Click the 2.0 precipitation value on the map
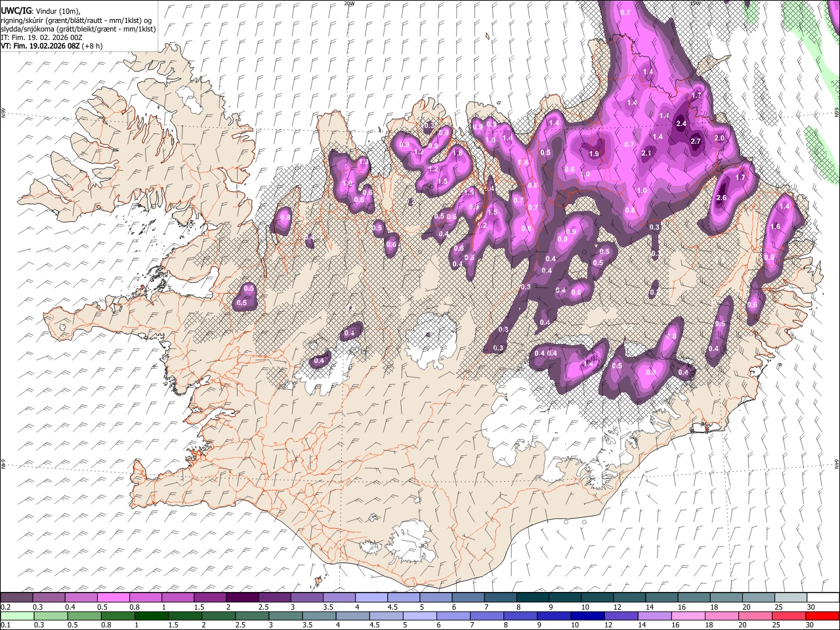840x630 pixels. [x=719, y=138]
